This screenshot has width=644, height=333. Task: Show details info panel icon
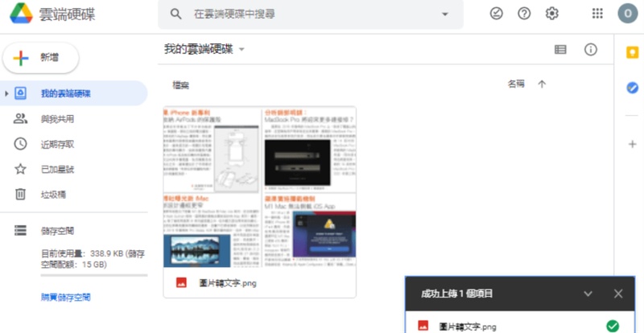tap(591, 50)
